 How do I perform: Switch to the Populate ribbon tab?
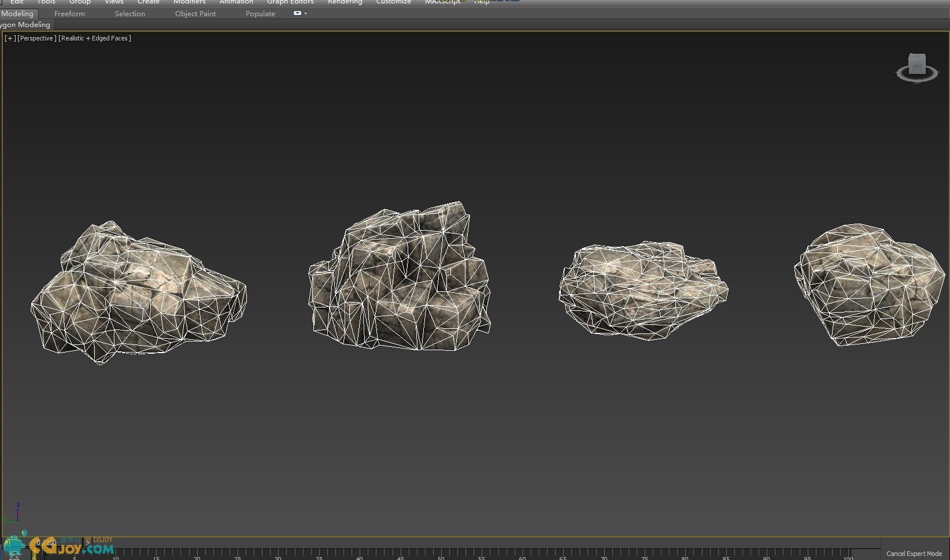click(x=260, y=13)
